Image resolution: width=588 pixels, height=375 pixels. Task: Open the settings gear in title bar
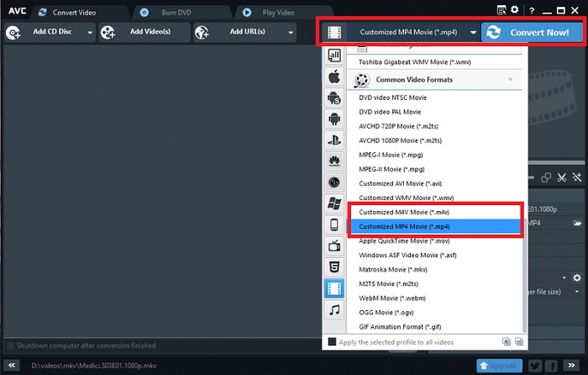point(515,10)
